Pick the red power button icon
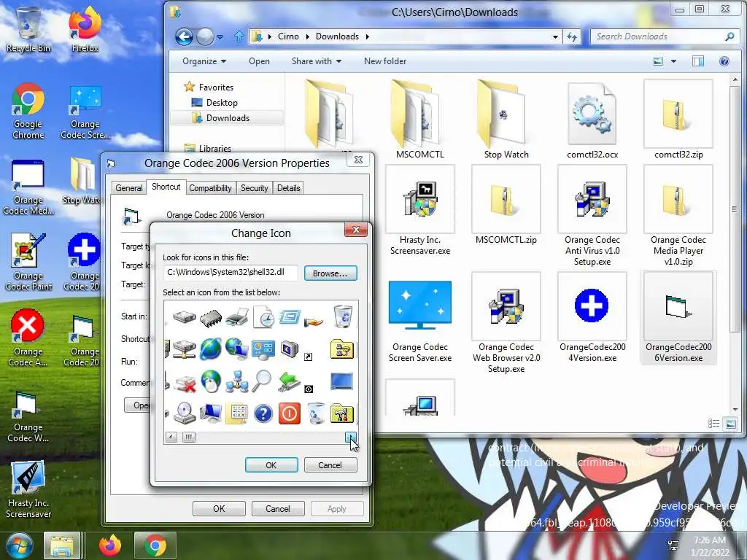The height and width of the screenshot is (560, 747). (x=289, y=413)
